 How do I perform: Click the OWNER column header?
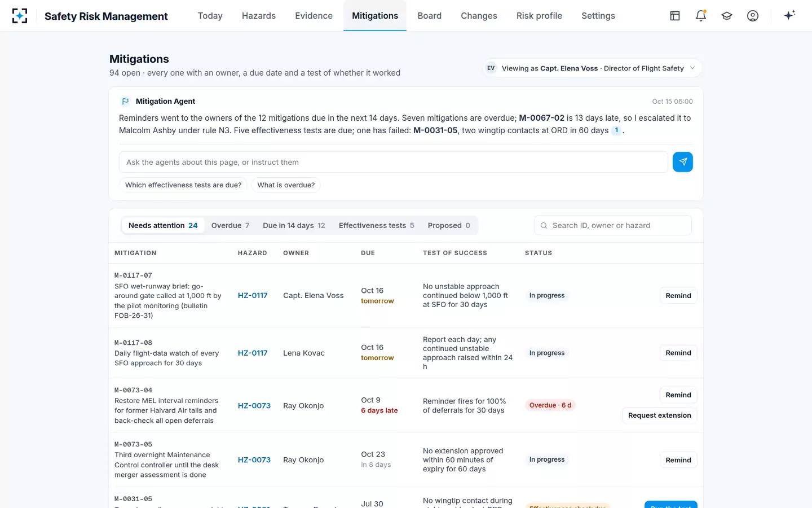296,253
